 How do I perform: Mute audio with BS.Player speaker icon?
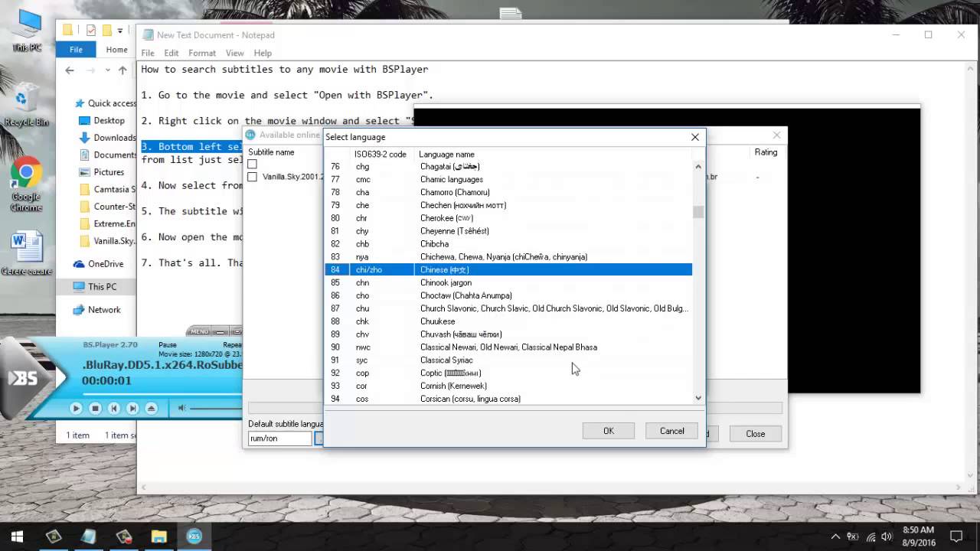click(x=181, y=408)
